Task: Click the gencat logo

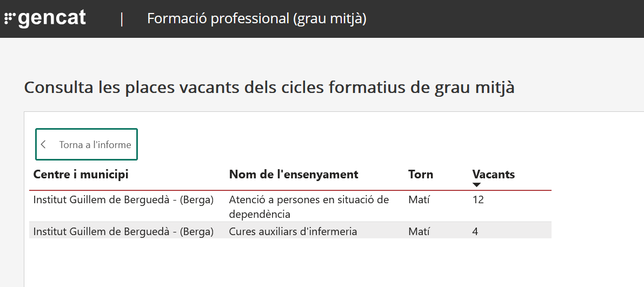Action: [x=45, y=18]
